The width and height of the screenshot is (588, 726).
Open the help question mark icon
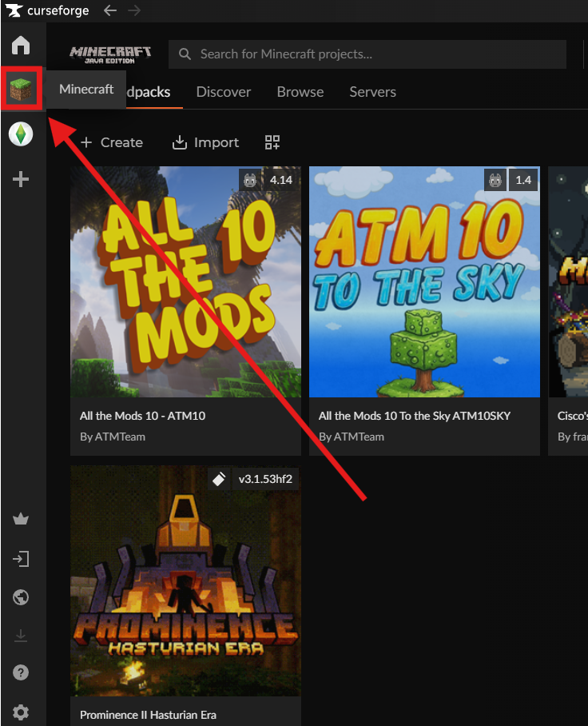(x=21, y=672)
